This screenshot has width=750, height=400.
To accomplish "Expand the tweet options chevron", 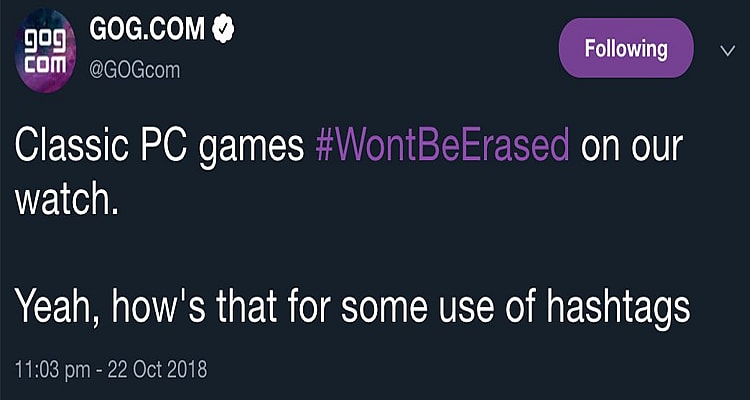I will 726,49.
